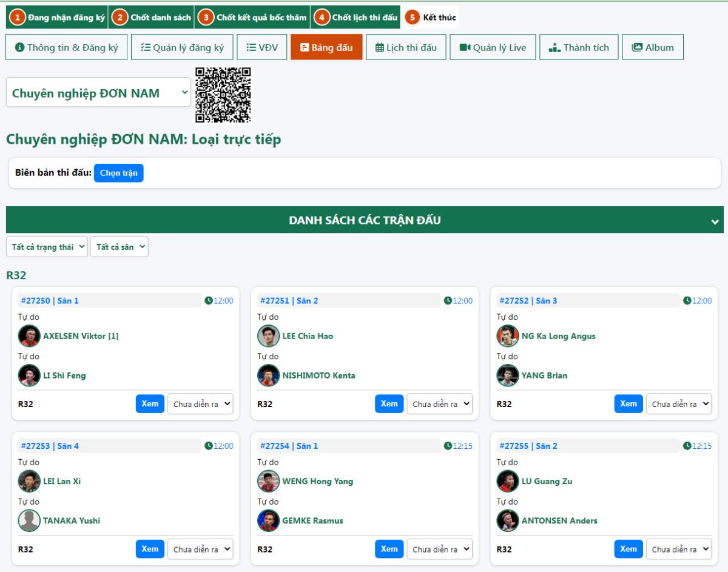Screen dimensions: 728x572
Task: Open the Tất cả sân court filter
Action: tap(119, 247)
